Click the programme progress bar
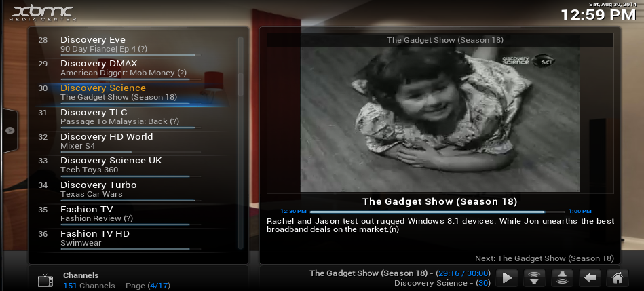The image size is (644, 291). [438, 212]
